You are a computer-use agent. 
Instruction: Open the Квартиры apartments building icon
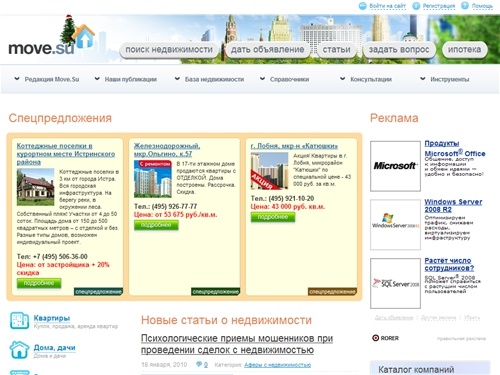pyautogui.click(x=19, y=320)
